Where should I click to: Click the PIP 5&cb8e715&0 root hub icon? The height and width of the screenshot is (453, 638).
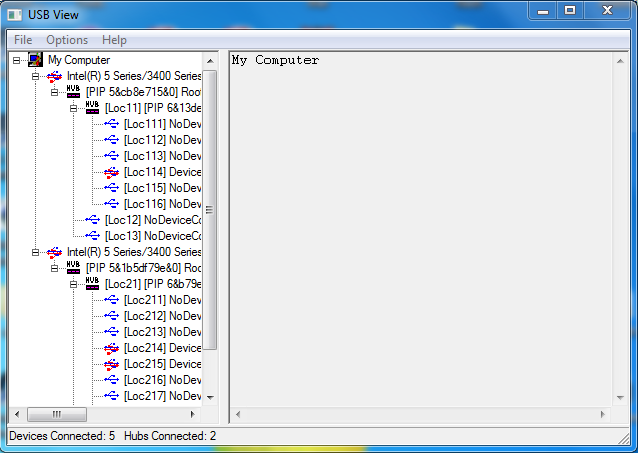(x=73, y=92)
